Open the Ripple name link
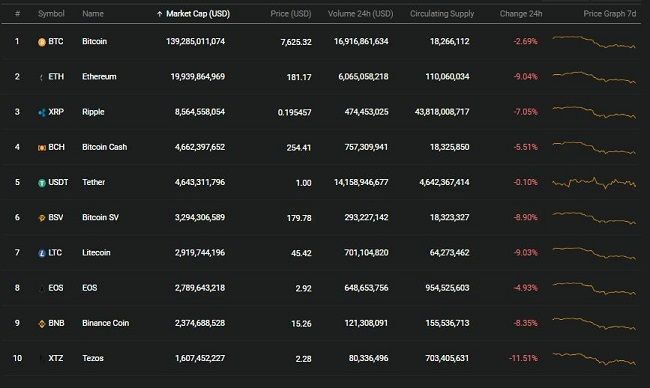The width and height of the screenshot is (650, 388). [x=93, y=112]
